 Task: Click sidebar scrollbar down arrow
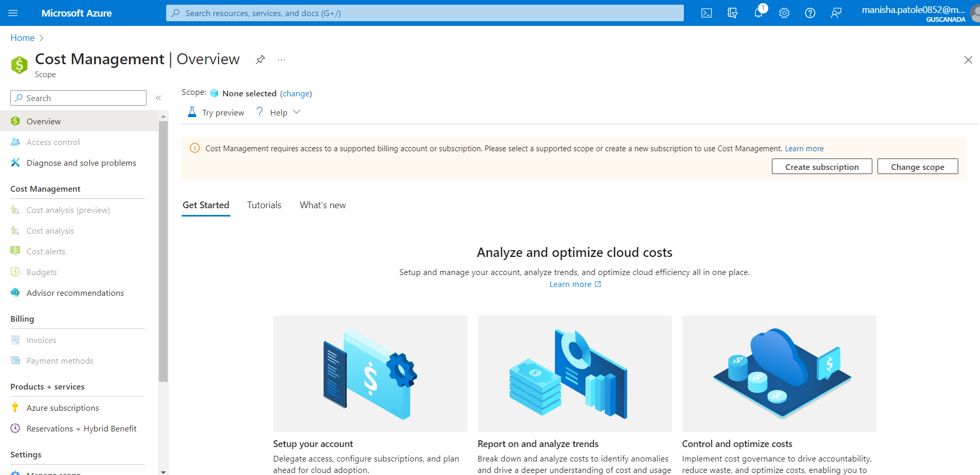(x=163, y=471)
